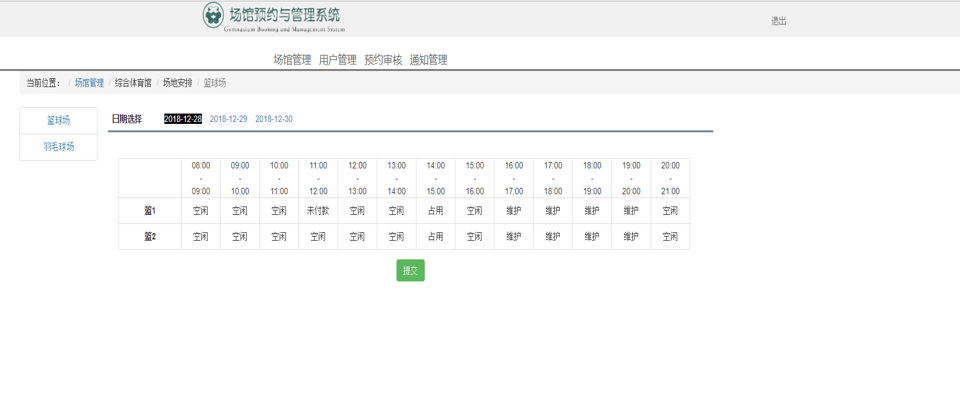Select 篮1 slot at 15:00 (空闲)
Image resolution: width=960 pixels, height=413 pixels.
click(x=475, y=210)
